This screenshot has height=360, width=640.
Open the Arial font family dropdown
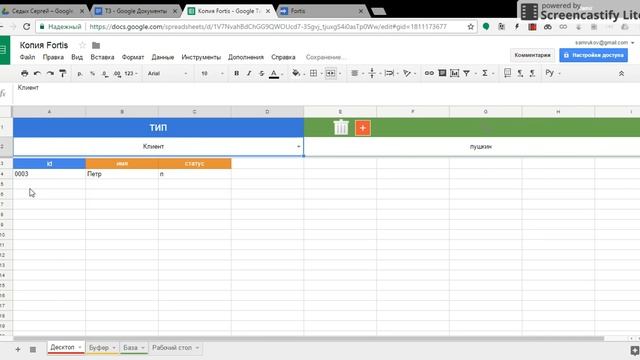(x=167, y=73)
